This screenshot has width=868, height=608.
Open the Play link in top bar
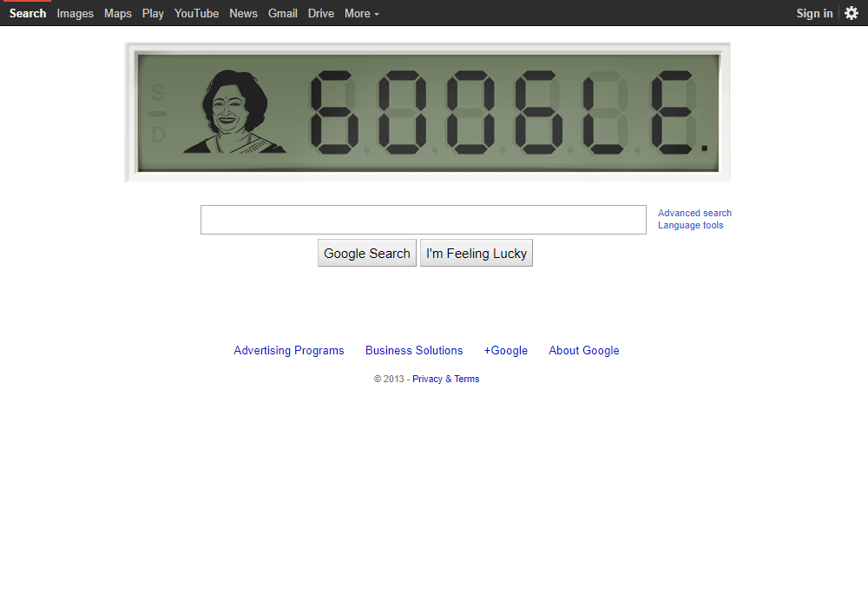tap(153, 13)
